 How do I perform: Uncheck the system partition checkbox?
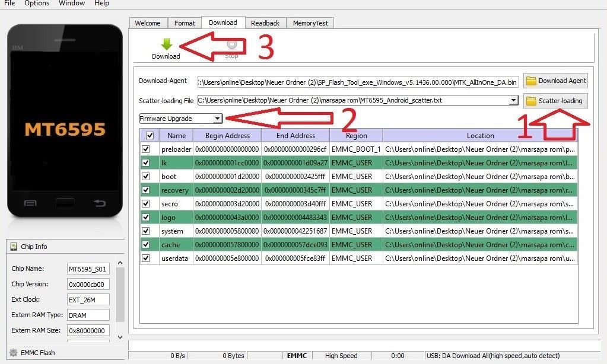(x=146, y=231)
